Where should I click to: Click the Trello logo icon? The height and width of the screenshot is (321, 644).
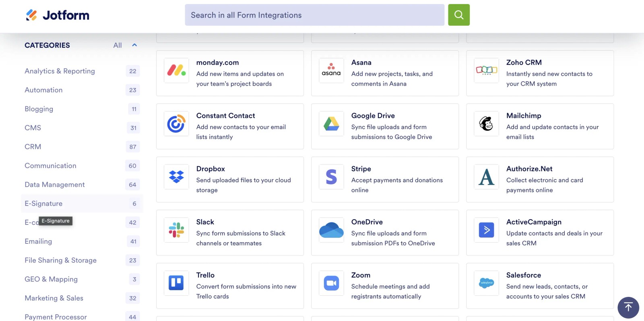tap(176, 283)
